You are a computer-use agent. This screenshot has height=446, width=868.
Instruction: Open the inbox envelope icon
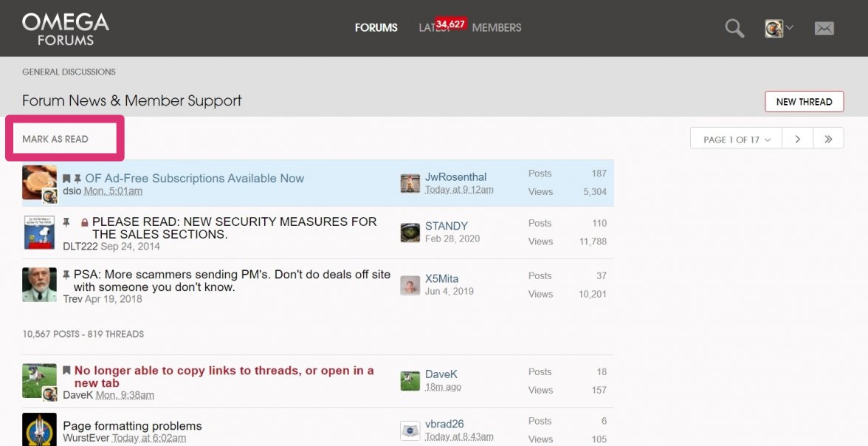[824, 28]
